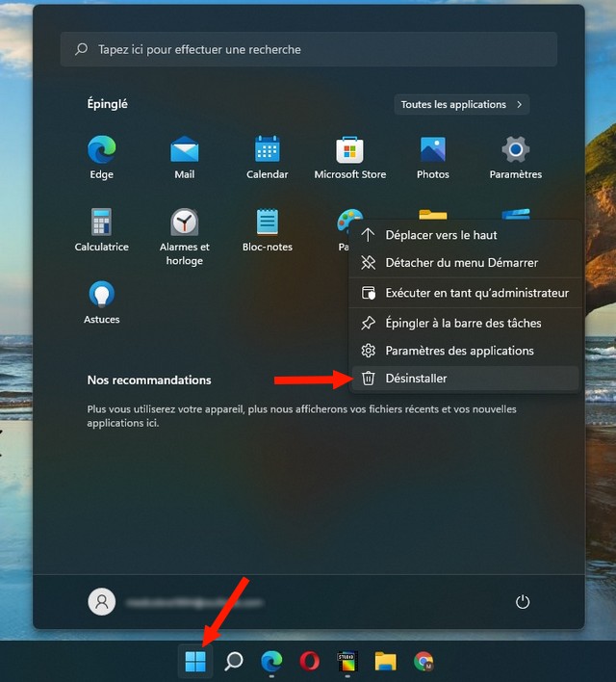616x682 pixels.
Task: Click Désinstaller in the context menu
Action: (464, 379)
